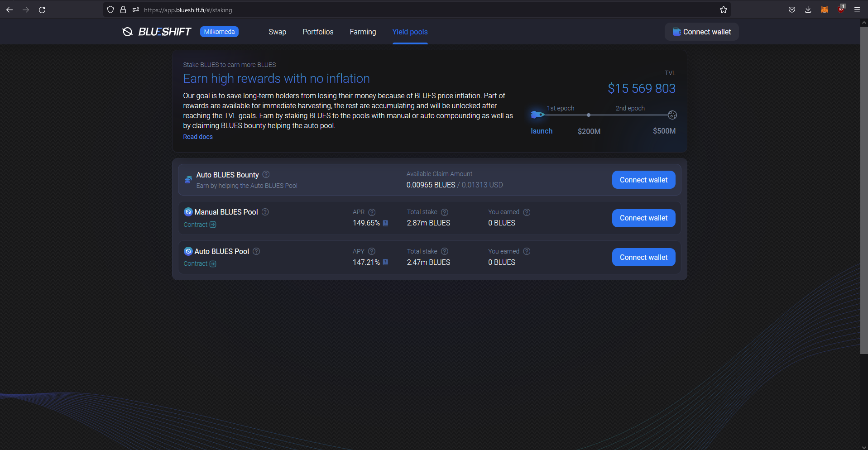Viewport: 868px width, 450px height.
Task: Click Connect wallet in the top header
Action: click(x=701, y=32)
